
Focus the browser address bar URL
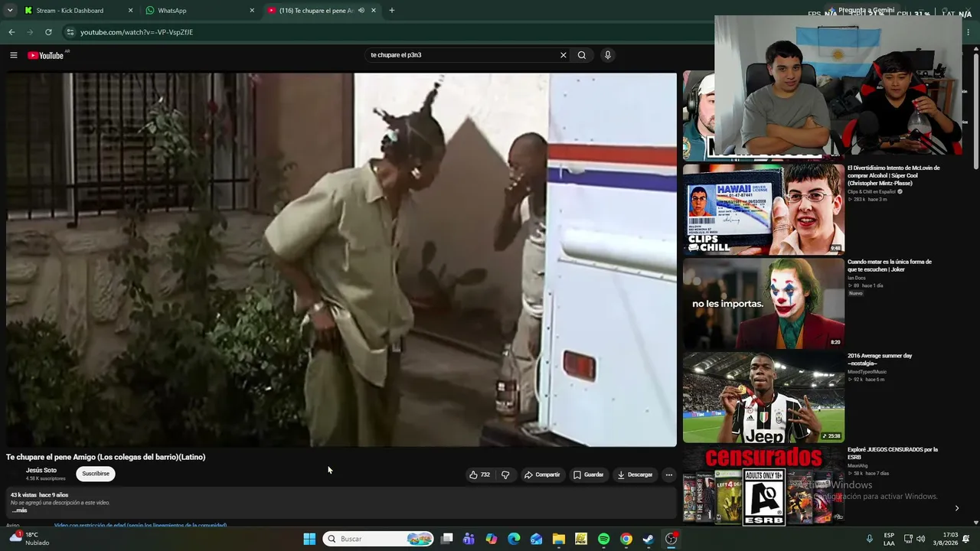(x=136, y=32)
